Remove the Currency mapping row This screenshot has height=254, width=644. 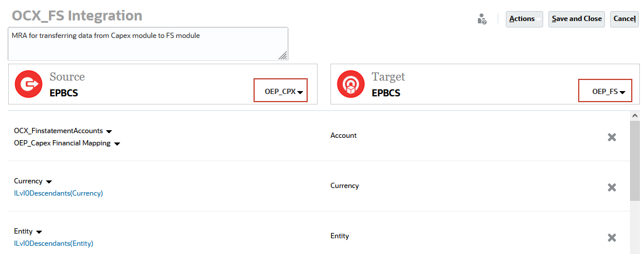(611, 187)
